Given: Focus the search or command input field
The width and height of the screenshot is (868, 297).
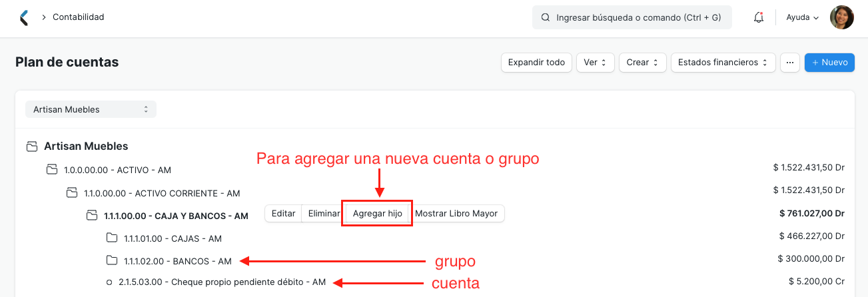Looking at the screenshot, I should click(632, 18).
